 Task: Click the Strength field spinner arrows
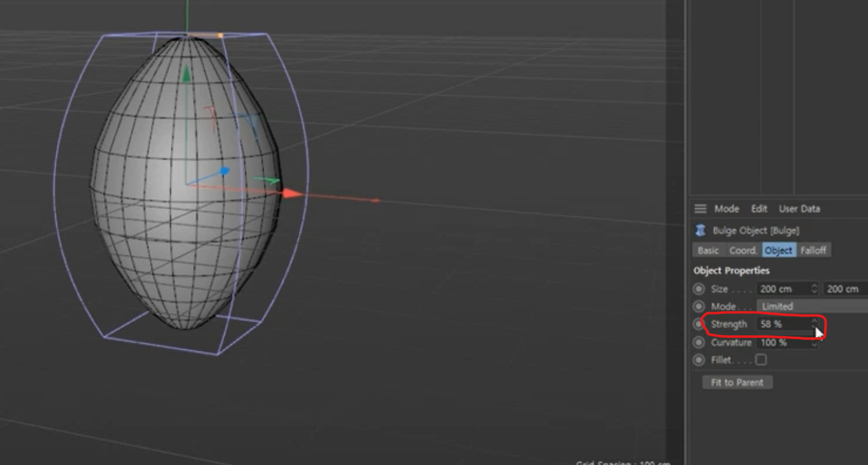pyautogui.click(x=814, y=324)
